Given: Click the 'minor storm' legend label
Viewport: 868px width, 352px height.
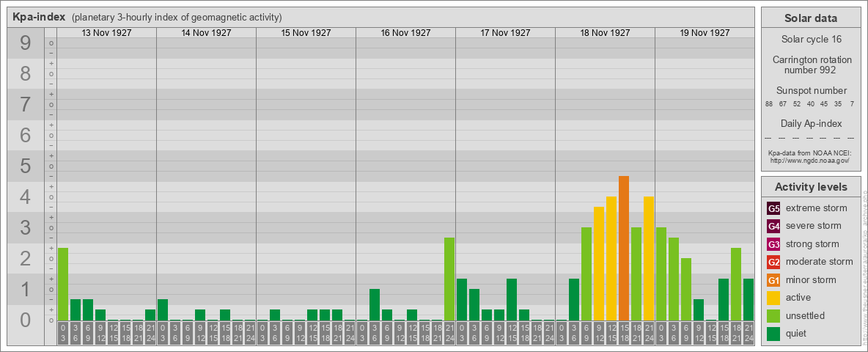Looking at the screenshot, I should [x=811, y=279].
